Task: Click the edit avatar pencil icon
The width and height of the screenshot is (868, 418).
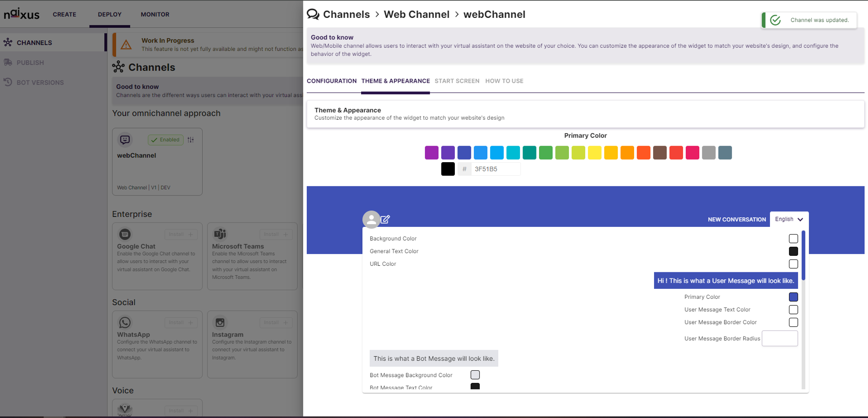Action: [385, 219]
